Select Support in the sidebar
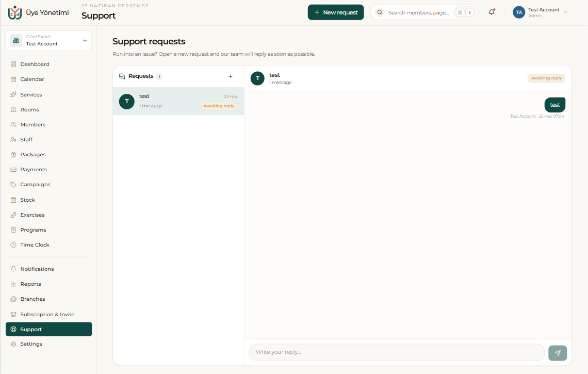Image resolution: width=588 pixels, height=374 pixels. point(49,329)
